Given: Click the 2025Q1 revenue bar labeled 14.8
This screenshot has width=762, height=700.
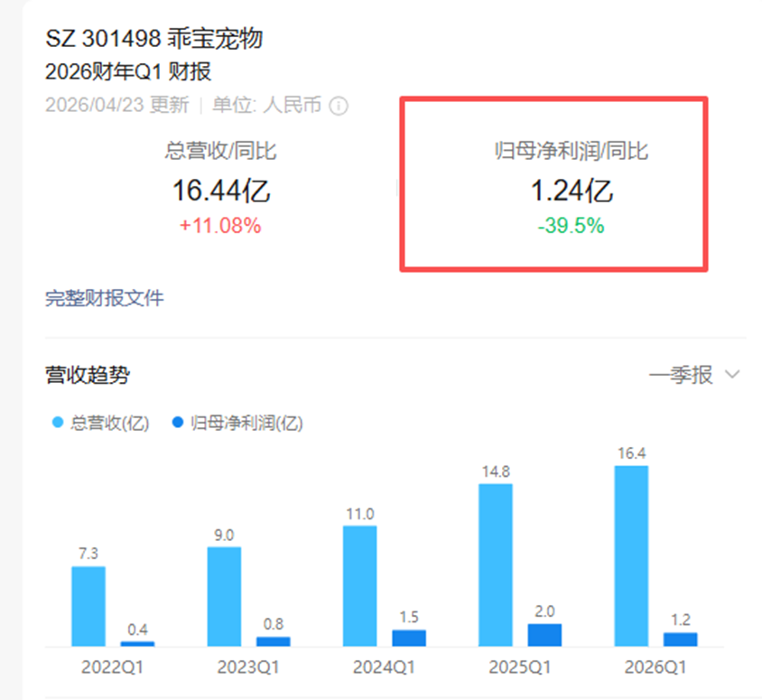Looking at the screenshot, I should [496, 565].
